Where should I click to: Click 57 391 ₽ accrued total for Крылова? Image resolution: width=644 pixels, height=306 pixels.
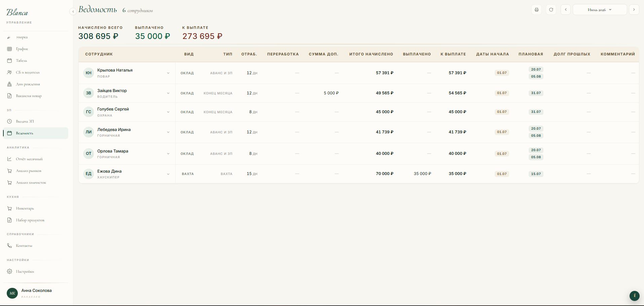point(384,73)
